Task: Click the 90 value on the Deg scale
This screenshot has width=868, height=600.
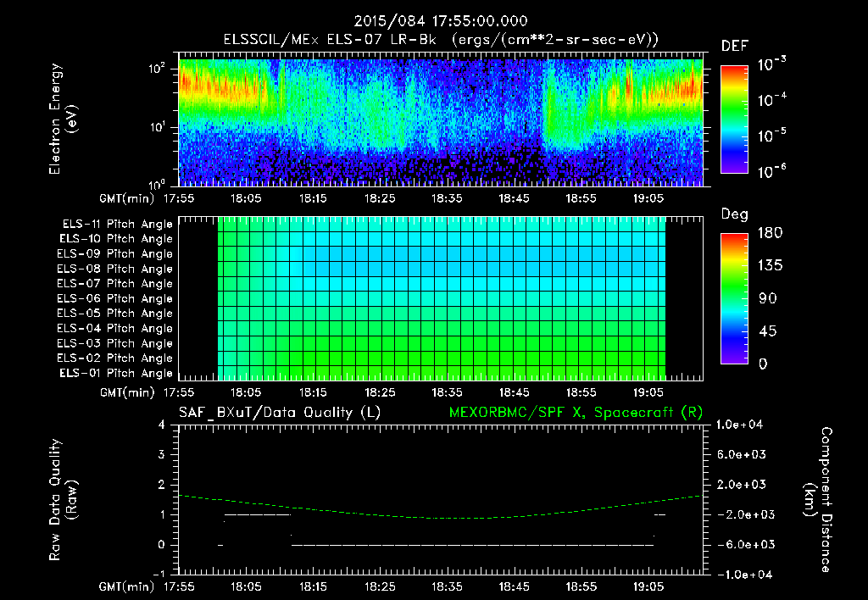Action: point(768,299)
